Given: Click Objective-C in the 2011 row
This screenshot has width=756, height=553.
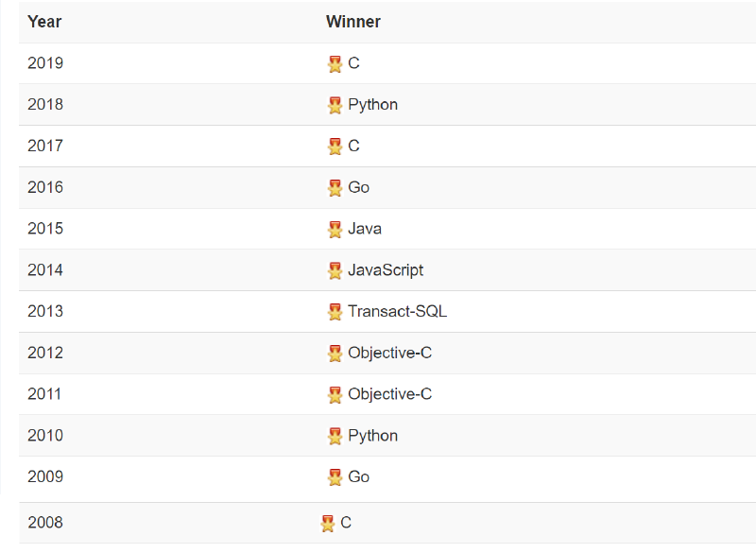Looking at the screenshot, I should pyautogui.click(x=389, y=394).
